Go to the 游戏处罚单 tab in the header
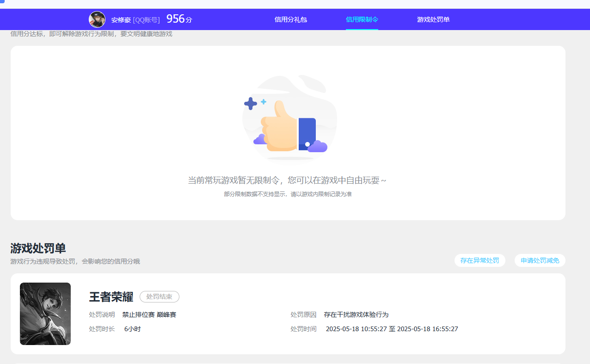Viewport: 590px width, 364px height. point(433,19)
